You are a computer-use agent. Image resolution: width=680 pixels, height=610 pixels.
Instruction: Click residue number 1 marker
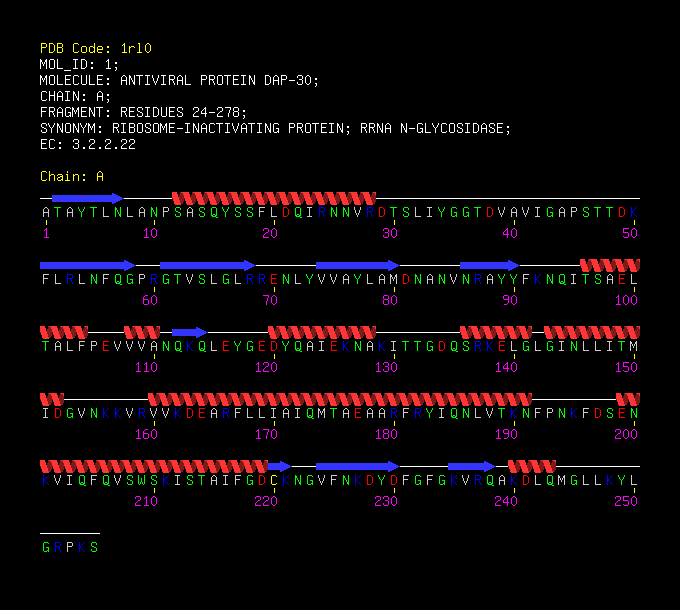coord(46,233)
